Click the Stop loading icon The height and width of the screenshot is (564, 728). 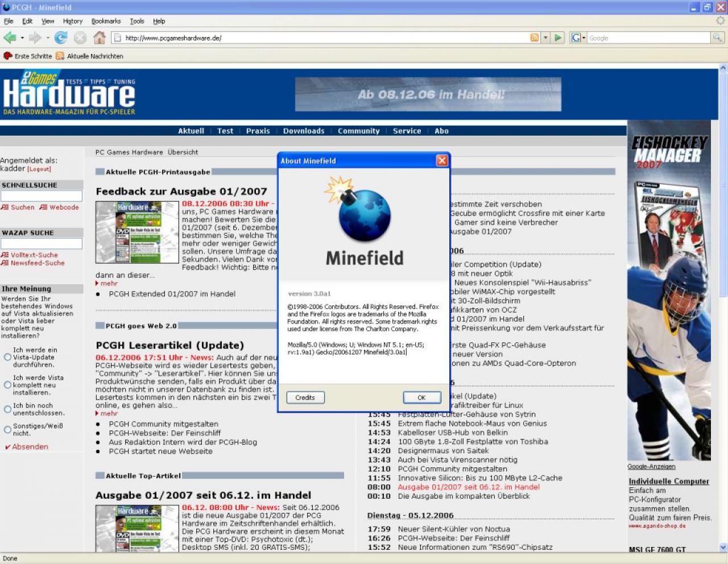(x=80, y=38)
